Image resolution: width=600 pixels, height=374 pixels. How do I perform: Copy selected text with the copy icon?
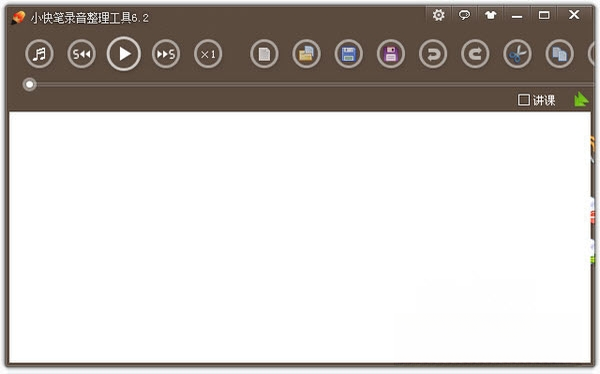[559, 54]
